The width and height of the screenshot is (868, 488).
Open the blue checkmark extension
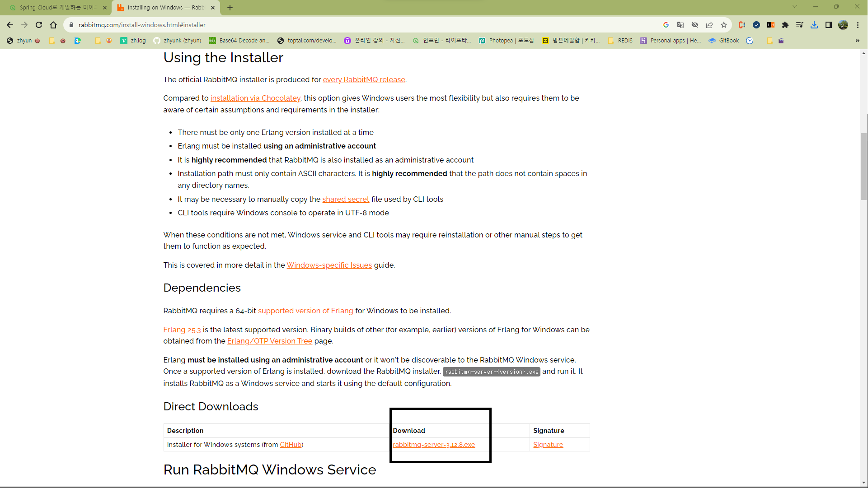(756, 25)
